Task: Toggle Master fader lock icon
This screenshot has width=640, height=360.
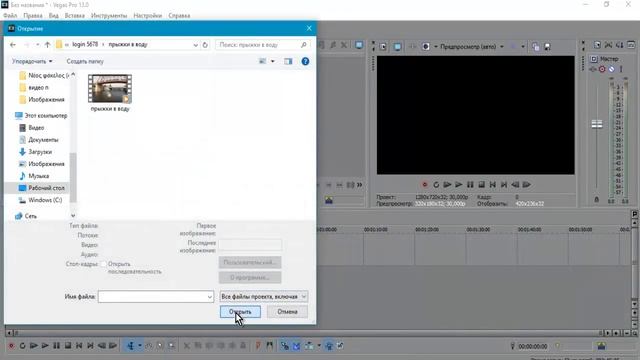Action: (x=596, y=200)
